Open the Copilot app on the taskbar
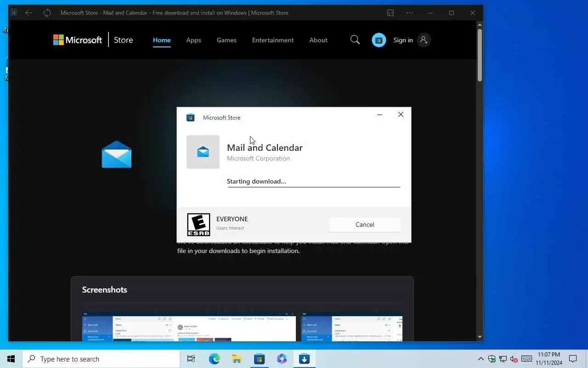588x368 pixels. click(282, 359)
